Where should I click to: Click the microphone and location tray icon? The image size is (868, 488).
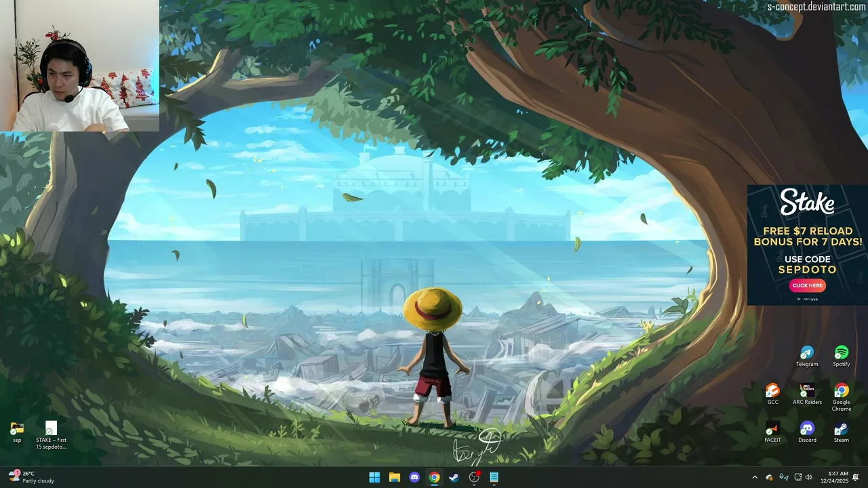[784, 477]
